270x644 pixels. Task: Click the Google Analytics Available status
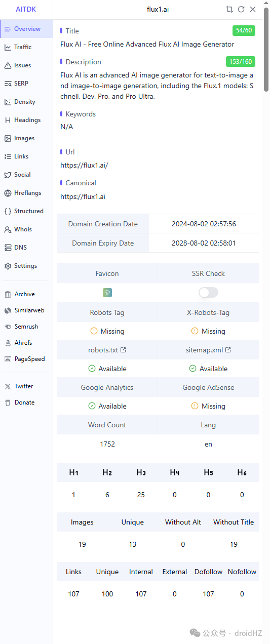(x=107, y=406)
